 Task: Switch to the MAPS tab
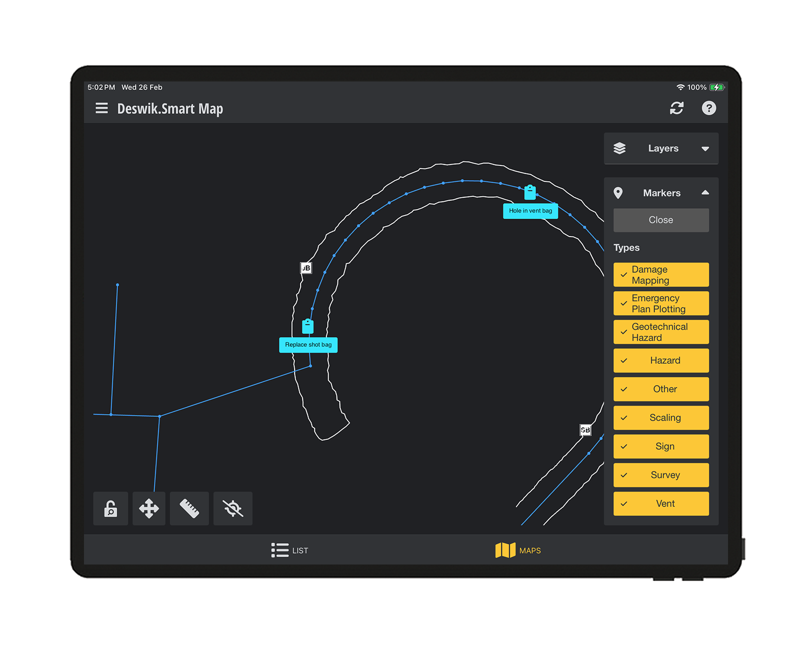[518, 551]
